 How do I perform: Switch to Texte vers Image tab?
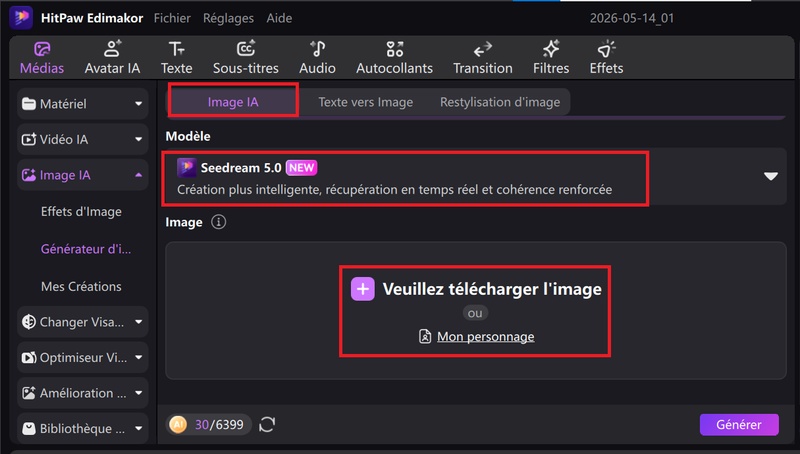(x=365, y=102)
